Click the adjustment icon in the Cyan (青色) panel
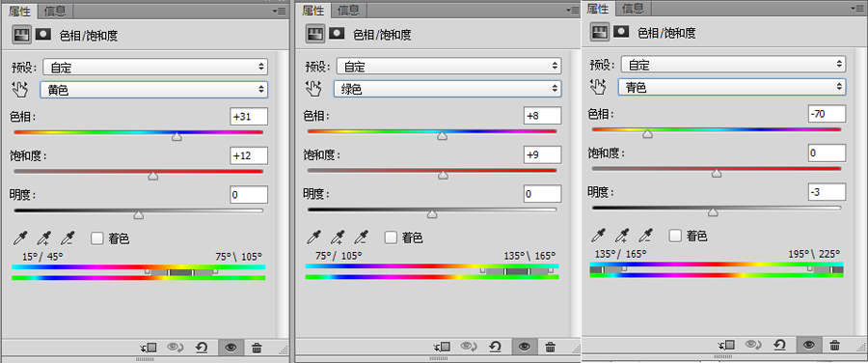The width and height of the screenshot is (868, 363). point(600,32)
